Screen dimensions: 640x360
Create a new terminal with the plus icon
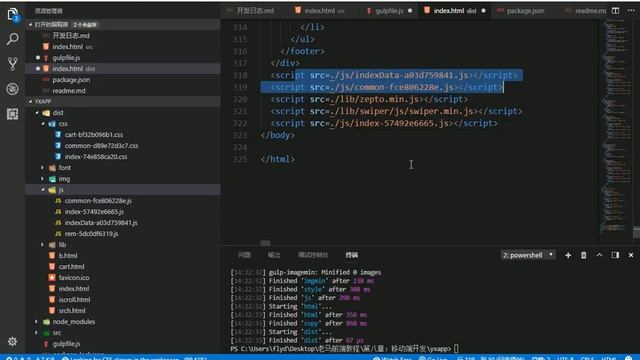click(568, 255)
